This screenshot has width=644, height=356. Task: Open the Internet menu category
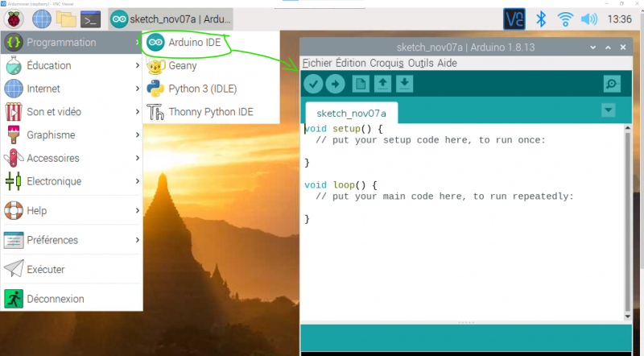(x=72, y=89)
